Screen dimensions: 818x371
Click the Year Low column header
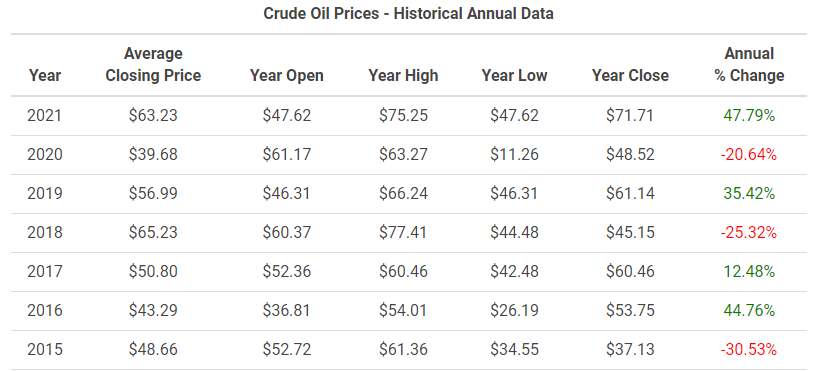(x=514, y=76)
